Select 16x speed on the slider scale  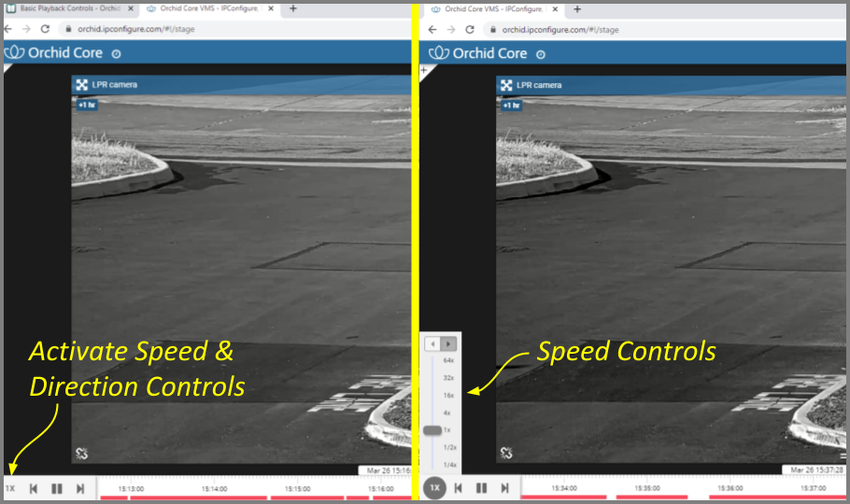pos(448,395)
